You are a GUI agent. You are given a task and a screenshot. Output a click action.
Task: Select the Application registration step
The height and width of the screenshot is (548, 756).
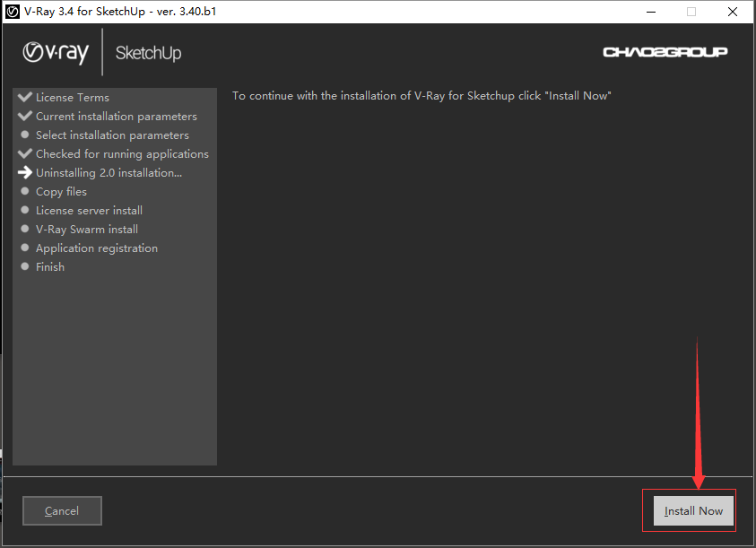coord(96,248)
